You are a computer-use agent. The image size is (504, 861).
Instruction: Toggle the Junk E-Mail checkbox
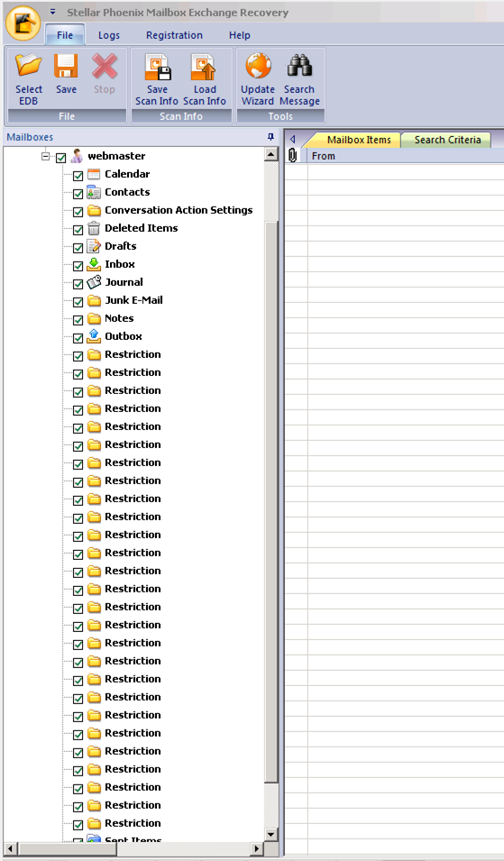tap(78, 302)
